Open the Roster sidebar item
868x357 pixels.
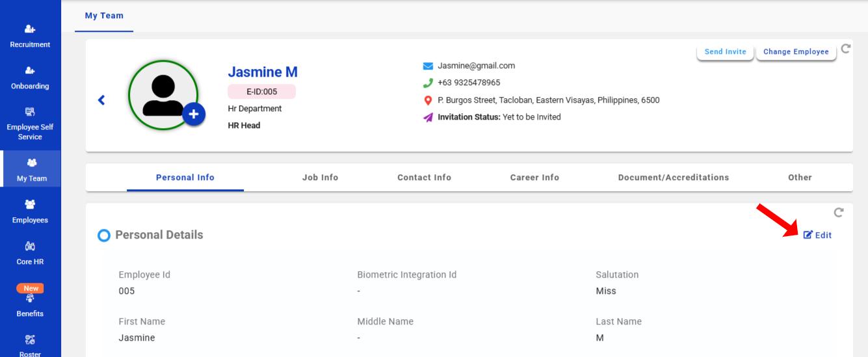30,345
